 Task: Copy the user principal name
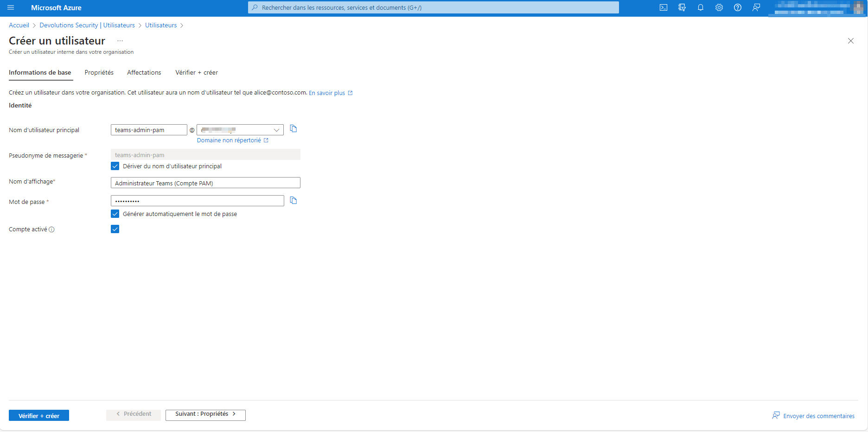[294, 129]
